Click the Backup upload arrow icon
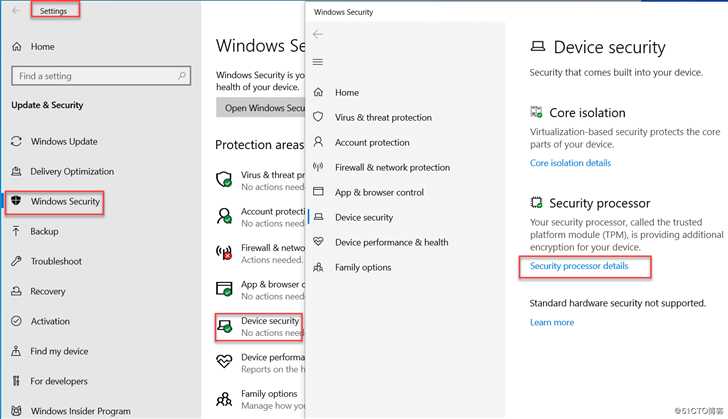The width and height of the screenshot is (728, 419). [x=16, y=231]
